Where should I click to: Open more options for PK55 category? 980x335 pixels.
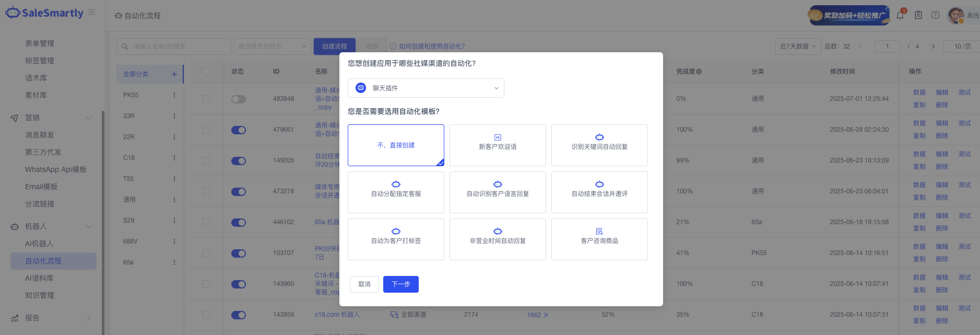pos(174,95)
